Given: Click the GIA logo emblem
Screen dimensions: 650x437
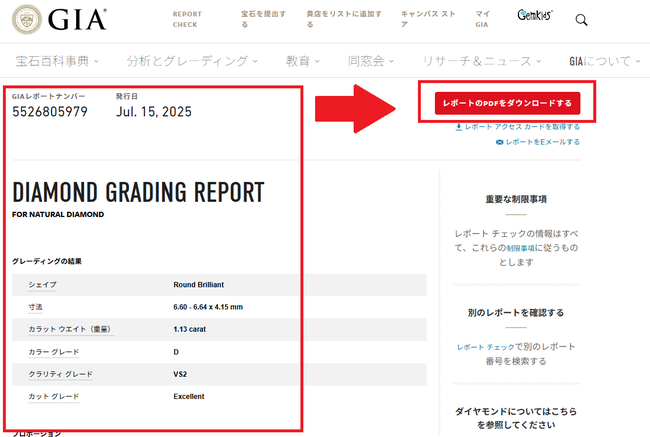Looking at the screenshot, I should coord(27,19).
